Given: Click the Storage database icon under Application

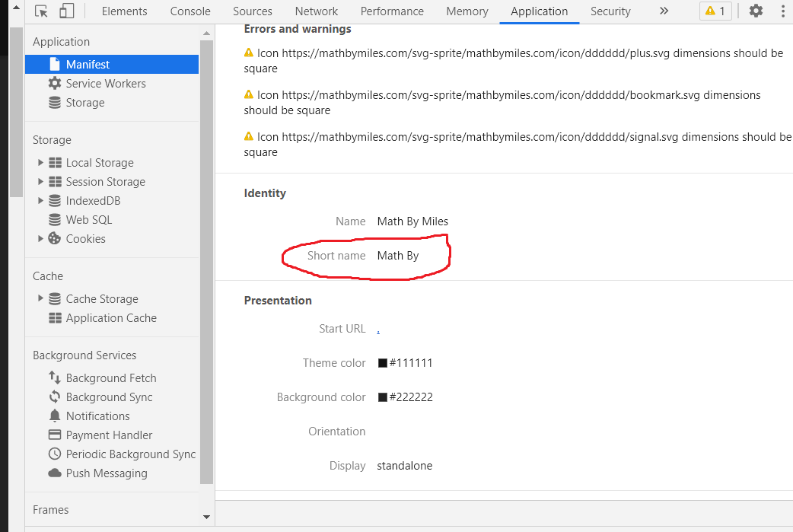Looking at the screenshot, I should coord(55,103).
